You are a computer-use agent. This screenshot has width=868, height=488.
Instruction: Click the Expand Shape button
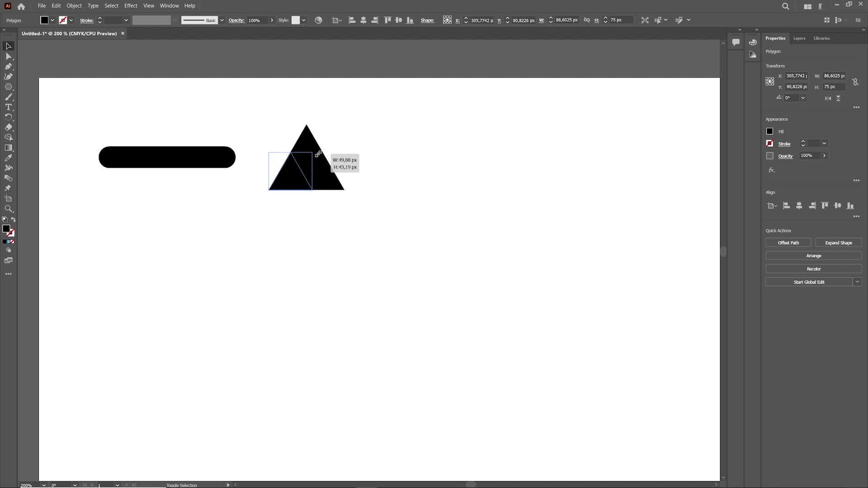tap(838, 243)
